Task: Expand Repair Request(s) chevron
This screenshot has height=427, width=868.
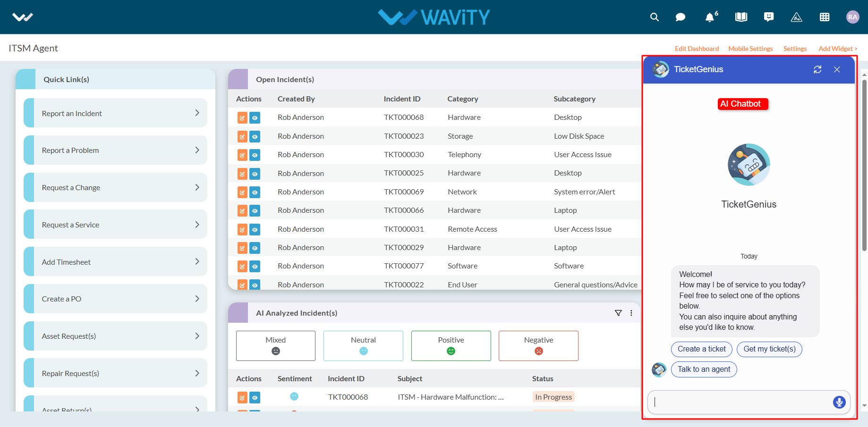Action: coord(197,373)
